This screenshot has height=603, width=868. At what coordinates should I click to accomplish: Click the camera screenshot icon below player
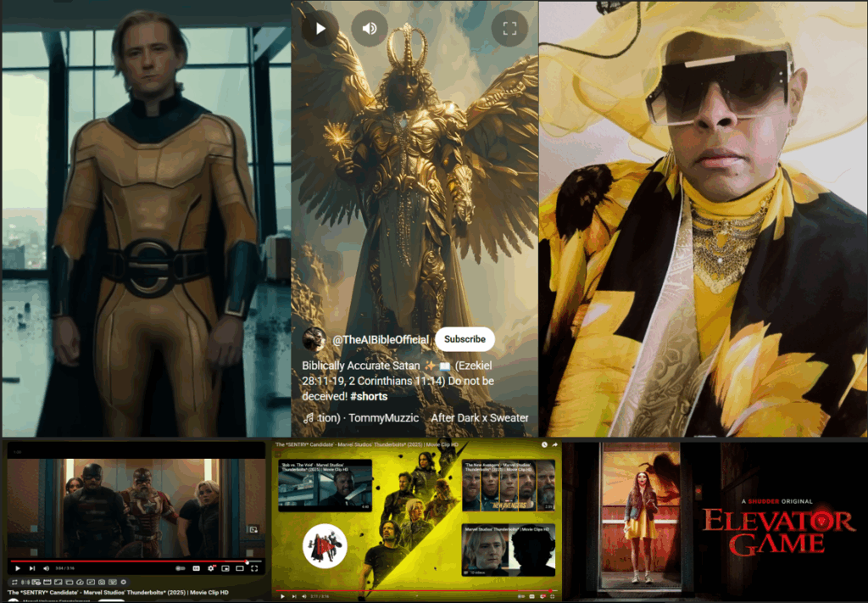tap(102, 582)
